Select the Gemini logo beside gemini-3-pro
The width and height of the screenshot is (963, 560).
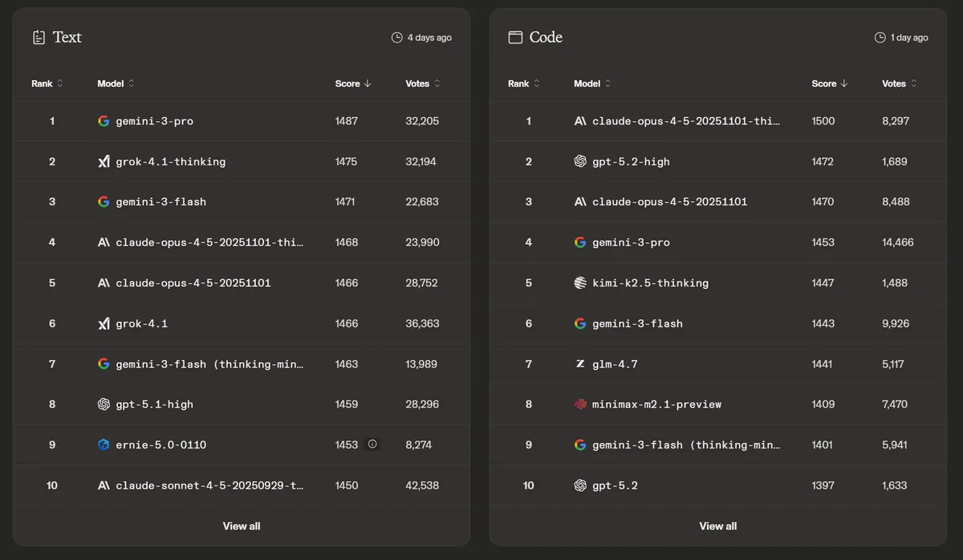click(x=104, y=121)
